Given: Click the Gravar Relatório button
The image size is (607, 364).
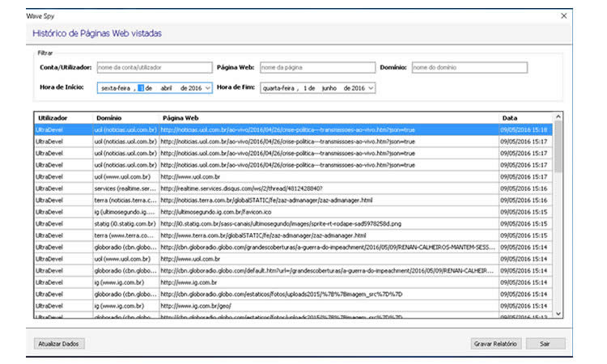Looking at the screenshot, I should point(496,344).
